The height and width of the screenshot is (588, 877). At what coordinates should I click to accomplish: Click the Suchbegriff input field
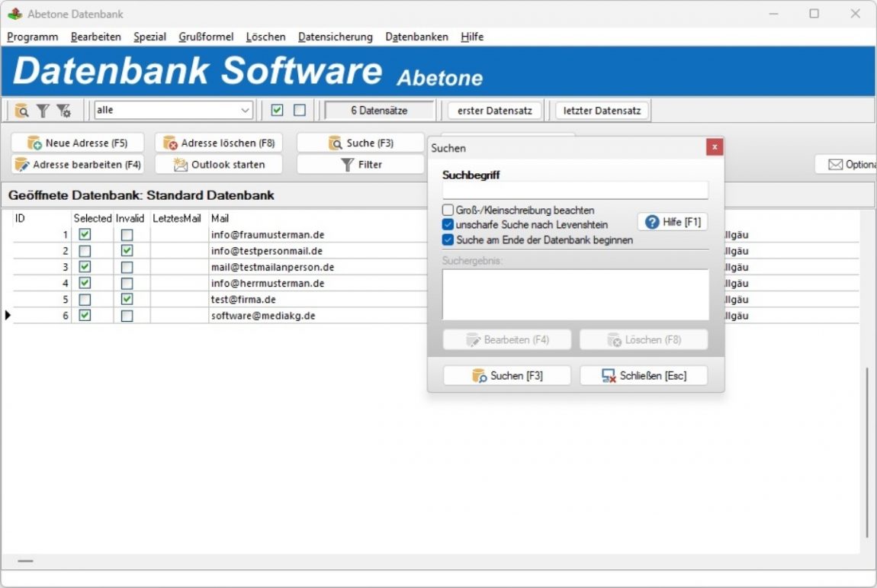click(575, 190)
